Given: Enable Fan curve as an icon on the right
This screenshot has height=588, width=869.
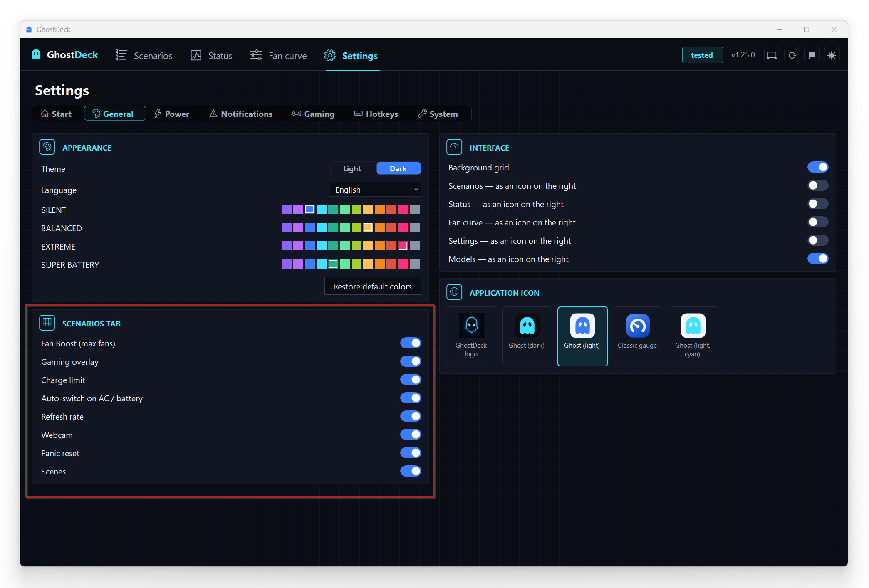Looking at the screenshot, I should pyautogui.click(x=818, y=222).
